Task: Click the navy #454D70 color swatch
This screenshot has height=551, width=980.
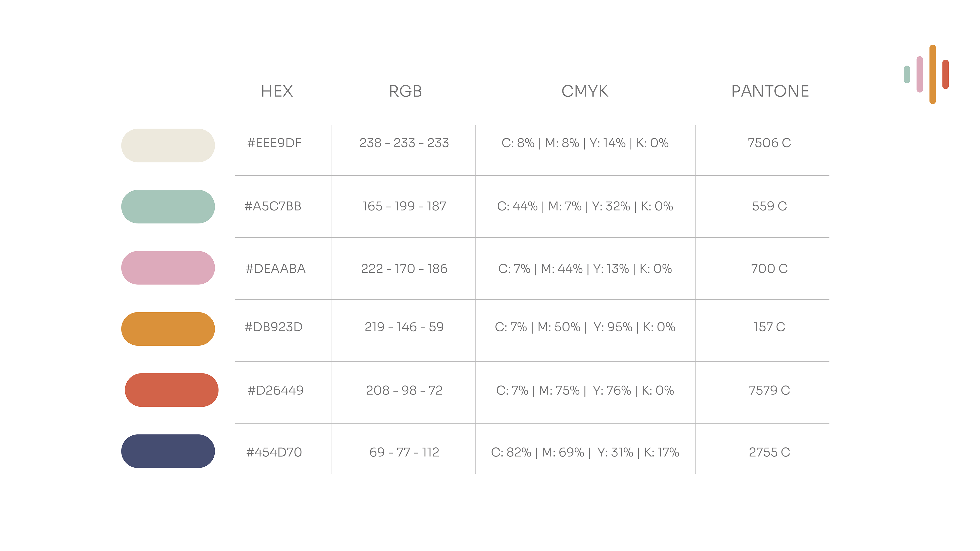Action: click(168, 451)
